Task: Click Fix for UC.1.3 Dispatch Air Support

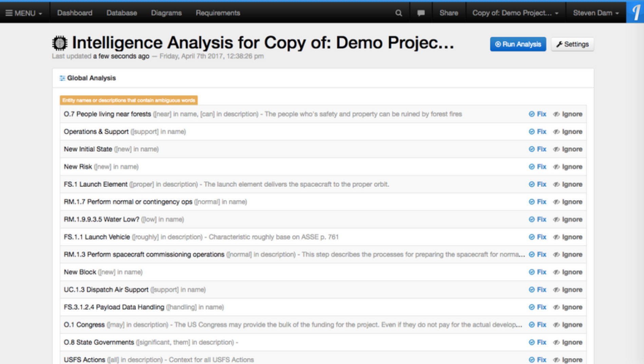Action: pyautogui.click(x=537, y=290)
